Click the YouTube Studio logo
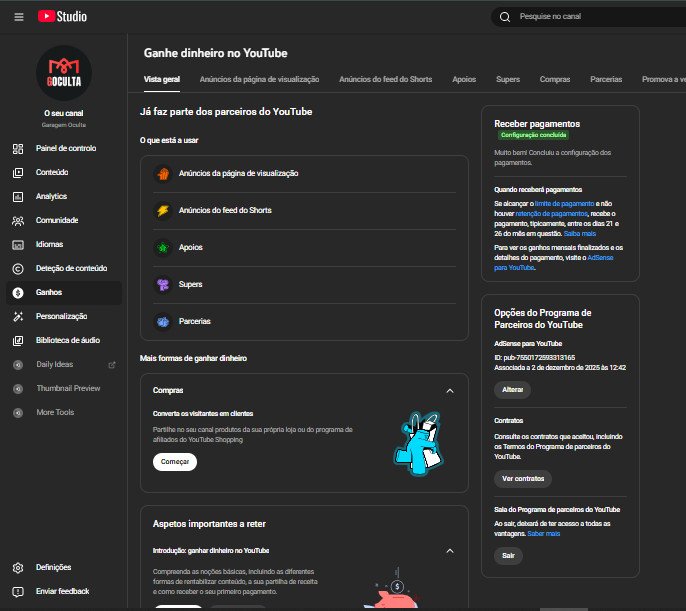This screenshot has height=611, width=686. click(x=62, y=17)
